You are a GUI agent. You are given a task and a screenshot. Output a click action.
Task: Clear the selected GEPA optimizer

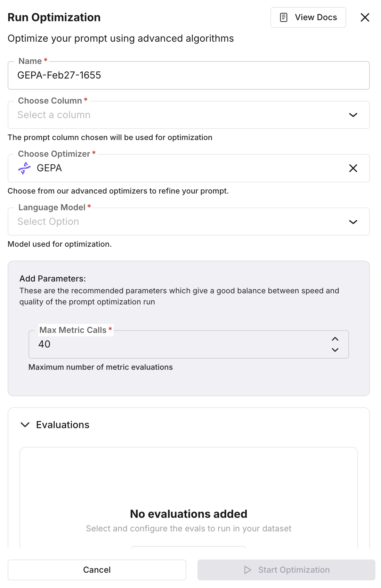click(x=353, y=168)
